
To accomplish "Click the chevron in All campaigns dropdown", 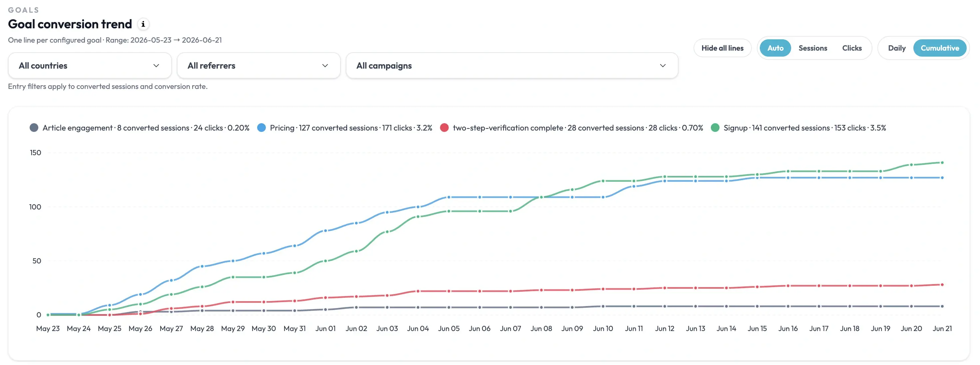I will tap(663, 66).
